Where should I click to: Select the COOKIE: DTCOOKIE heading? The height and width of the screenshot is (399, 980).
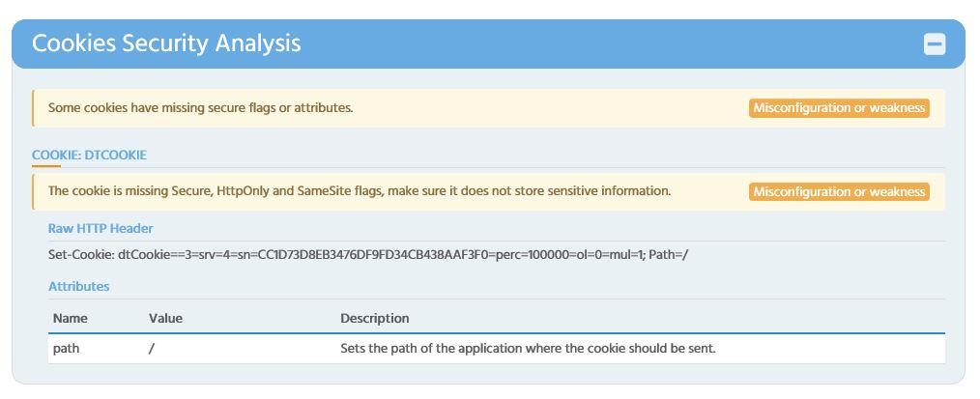(89, 155)
